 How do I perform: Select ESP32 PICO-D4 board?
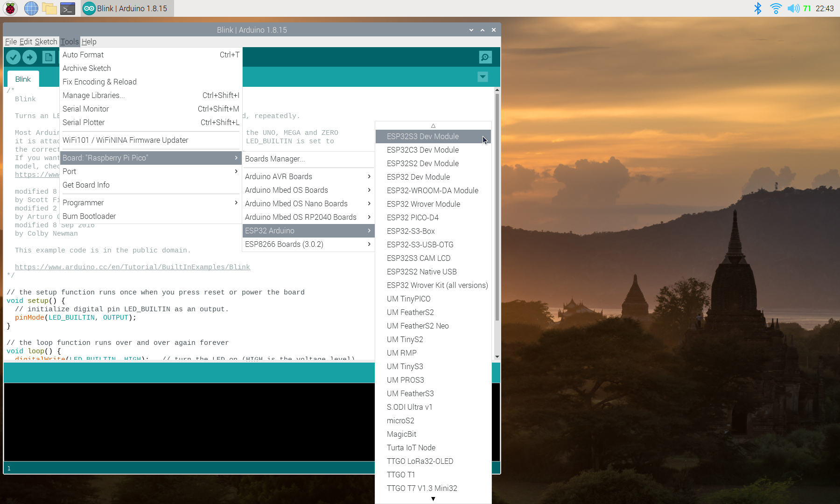433,217
